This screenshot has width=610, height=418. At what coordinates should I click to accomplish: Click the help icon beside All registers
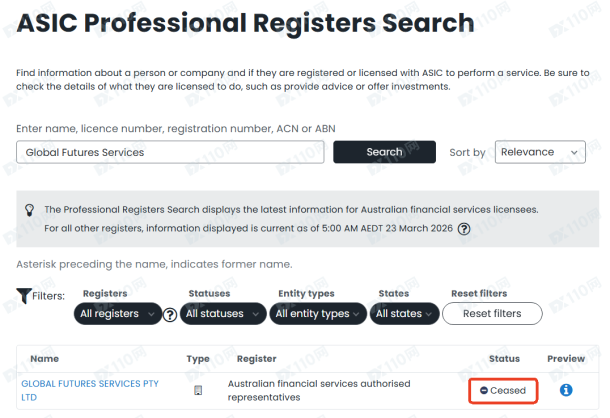tap(170, 314)
